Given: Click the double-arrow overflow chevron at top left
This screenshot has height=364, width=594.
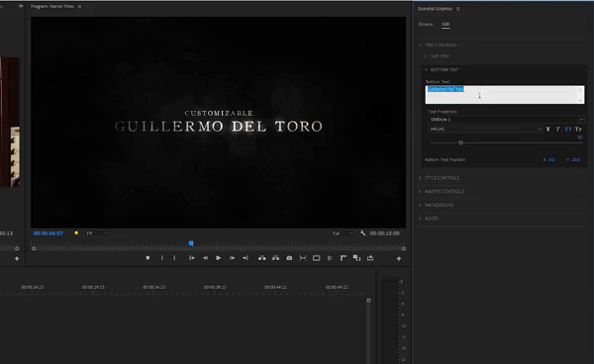Looking at the screenshot, I should tap(21, 6).
